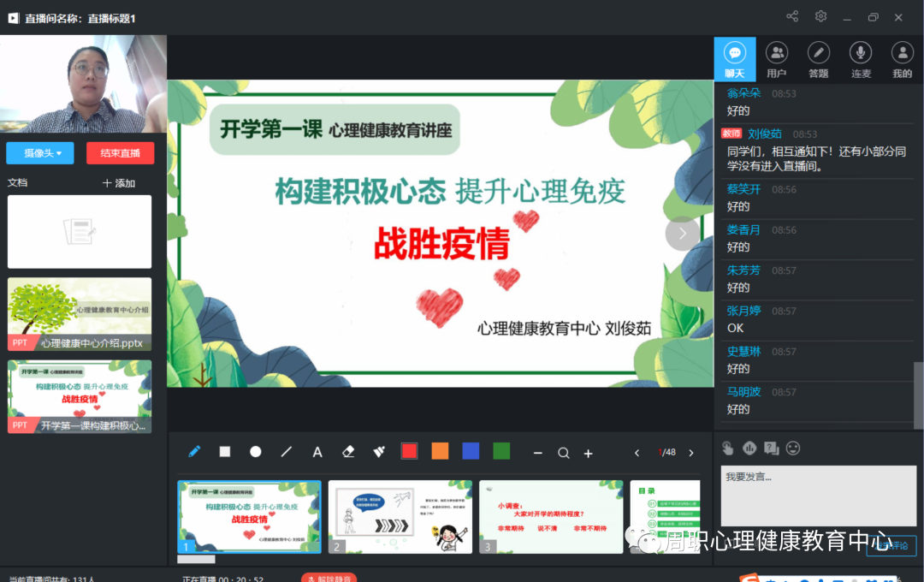This screenshot has width=924, height=582.
Task: Unmute using the 解除静音 toggle
Action: [329, 578]
